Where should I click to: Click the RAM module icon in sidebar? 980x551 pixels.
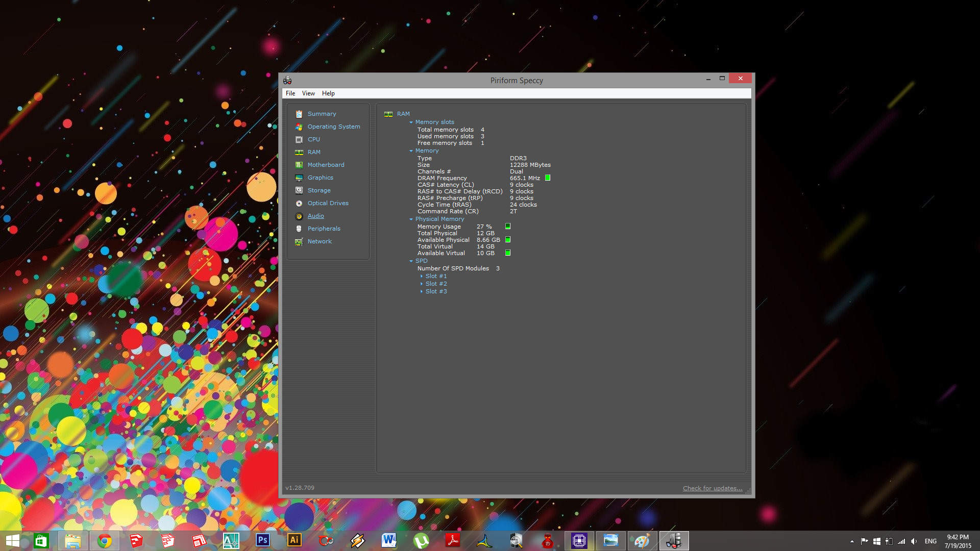(299, 152)
